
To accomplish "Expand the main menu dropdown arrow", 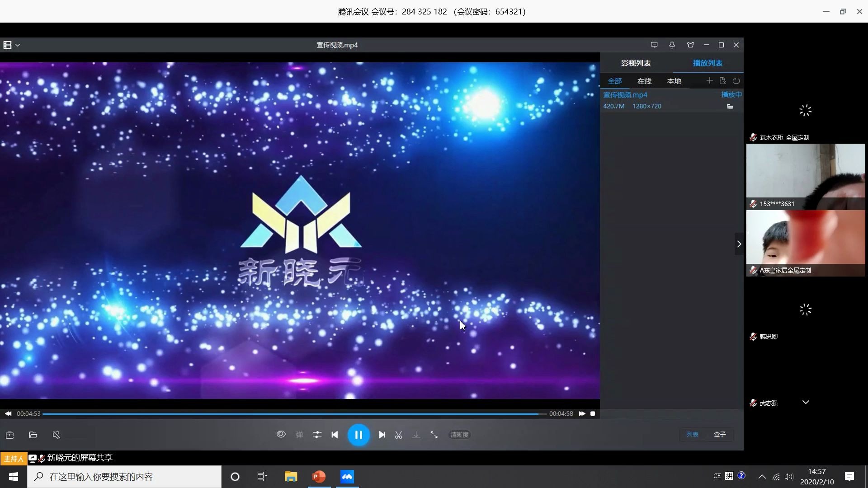I will (18, 45).
